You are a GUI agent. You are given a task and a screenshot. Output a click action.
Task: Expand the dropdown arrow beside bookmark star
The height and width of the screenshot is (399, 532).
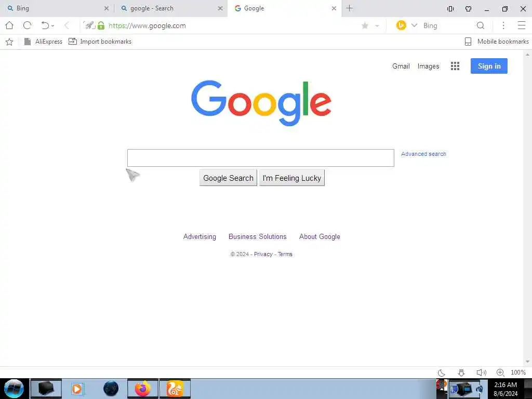pyautogui.click(x=377, y=26)
